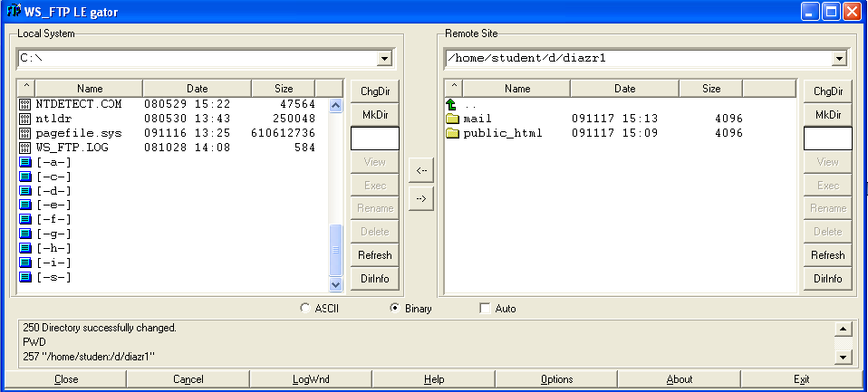Click local ChgDir button

coord(375,91)
